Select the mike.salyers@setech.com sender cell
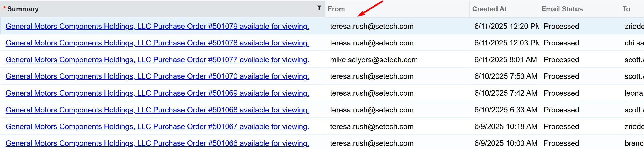This screenshot has height=149, width=644. pos(374,60)
